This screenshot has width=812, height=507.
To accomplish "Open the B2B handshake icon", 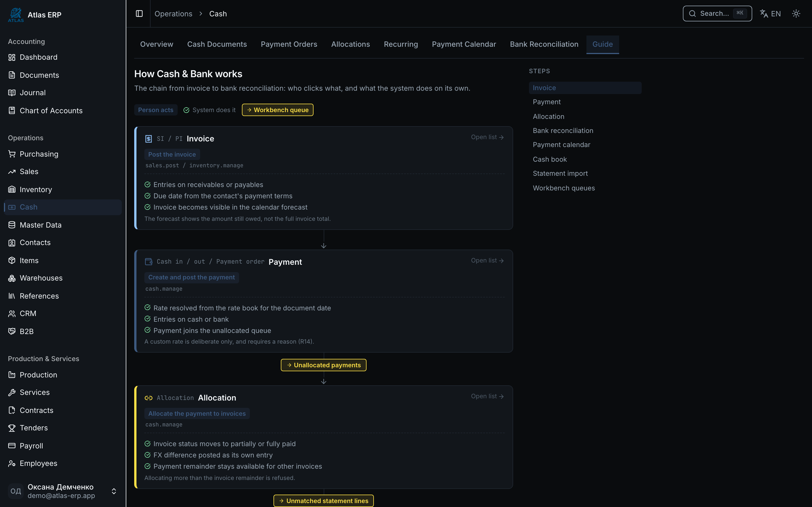I will [x=12, y=331].
